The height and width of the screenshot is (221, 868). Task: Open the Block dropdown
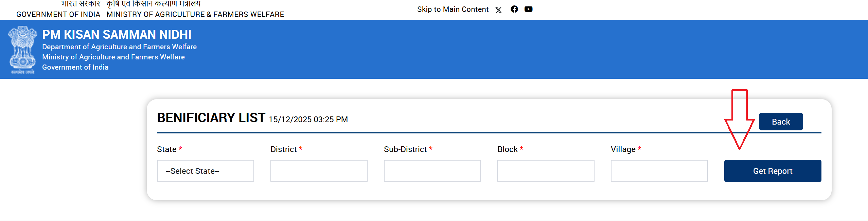[546, 171]
